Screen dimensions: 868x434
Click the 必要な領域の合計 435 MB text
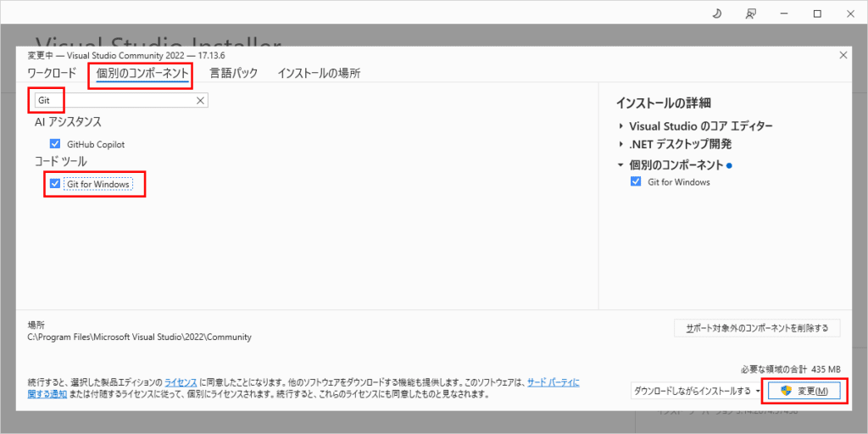pos(791,370)
